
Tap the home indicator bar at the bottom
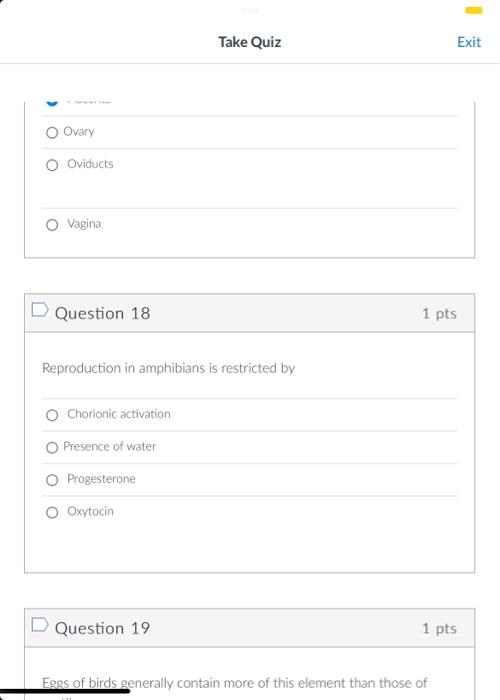tap(65, 691)
